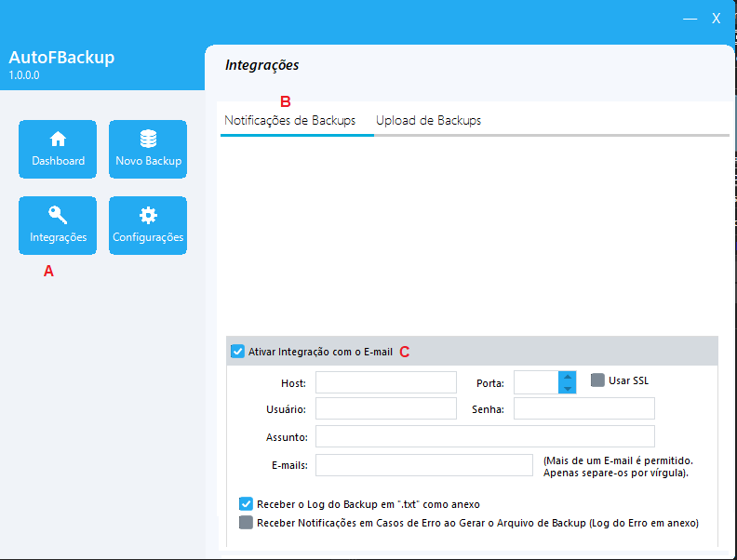Click the Host input field
Screen dimensions: 737x560
386,382
